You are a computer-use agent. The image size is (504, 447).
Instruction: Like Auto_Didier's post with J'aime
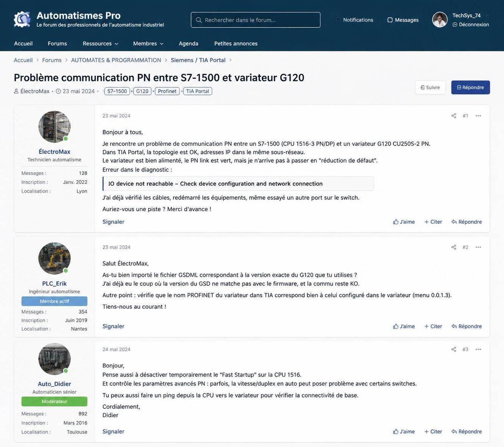(x=404, y=431)
